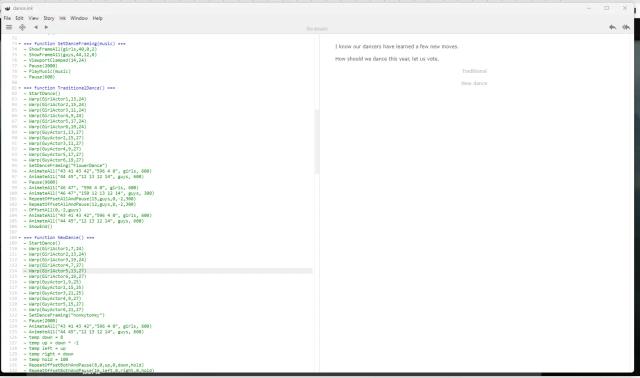Toggle the file sidebar with hamburger icon

click(9, 27)
